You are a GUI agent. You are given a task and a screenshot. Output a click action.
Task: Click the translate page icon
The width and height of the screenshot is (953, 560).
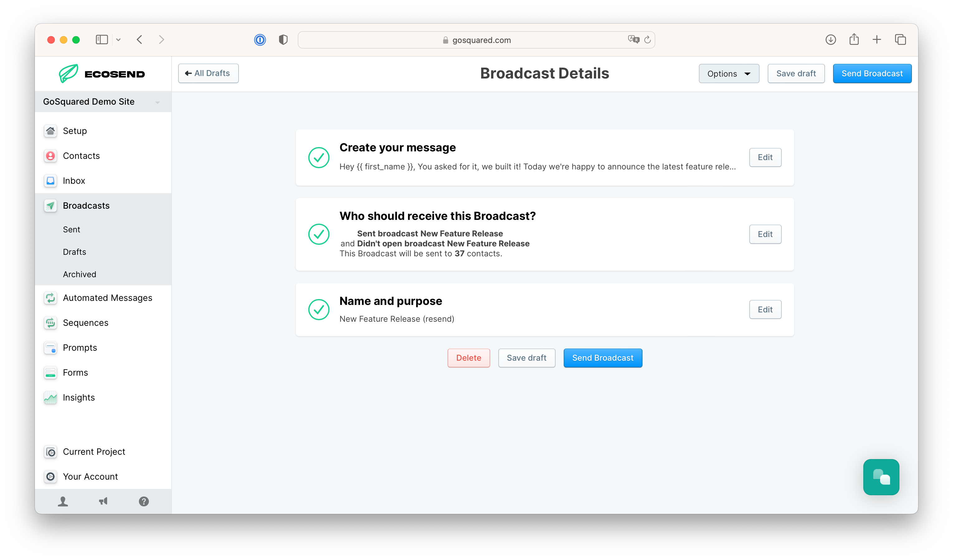(633, 39)
